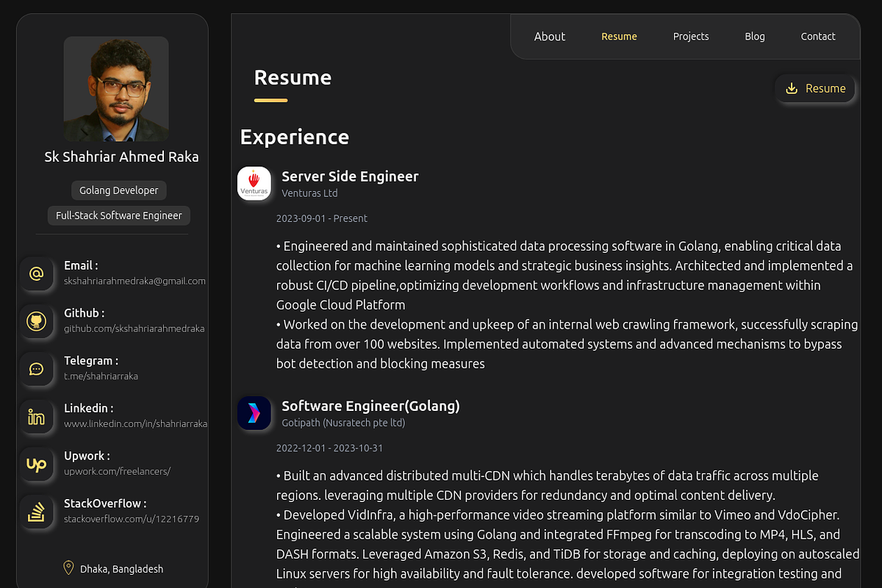Switch to the Contact tab

pyautogui.click(x=818, y=36)
